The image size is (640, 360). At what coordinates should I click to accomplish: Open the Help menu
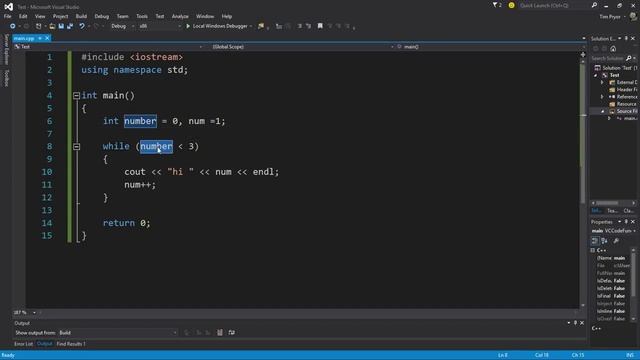pyautogui.click(x=227, y=16)
